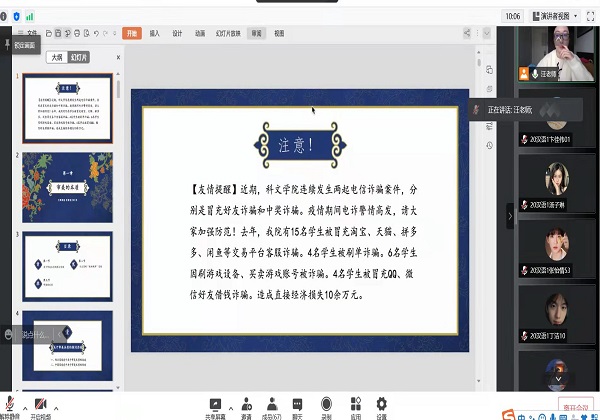This screenshot has height=420, width=600.
Task: Switch slide panel to 大纲 outline view
Action: pos(57,57)
